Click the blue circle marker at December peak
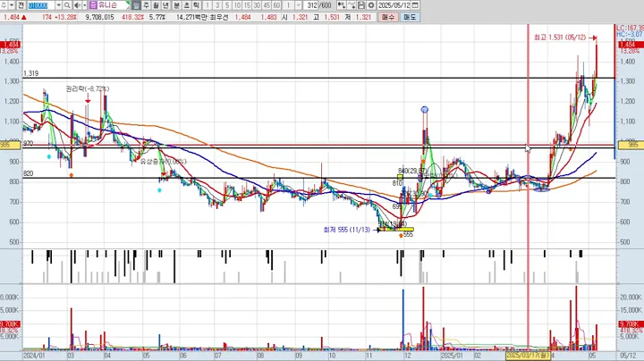Image resolution: width=644 pixels, height=361 pixels. coord(425,110)
